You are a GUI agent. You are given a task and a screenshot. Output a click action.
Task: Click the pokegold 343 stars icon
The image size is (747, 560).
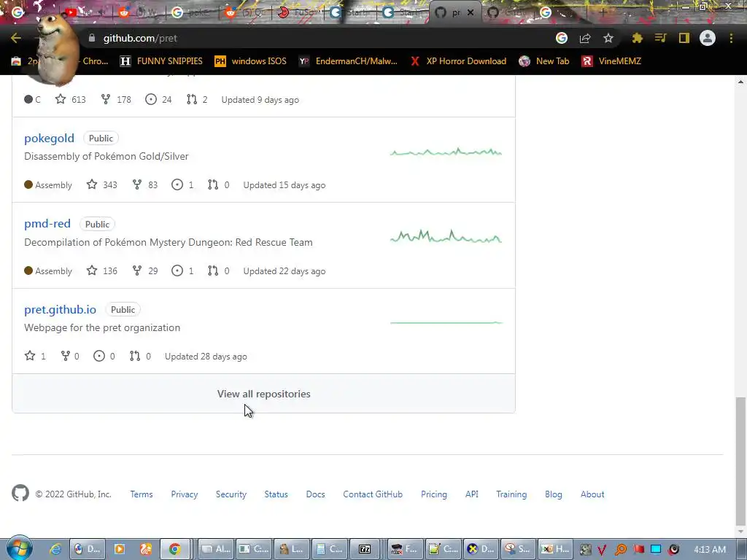pos(92,184)
